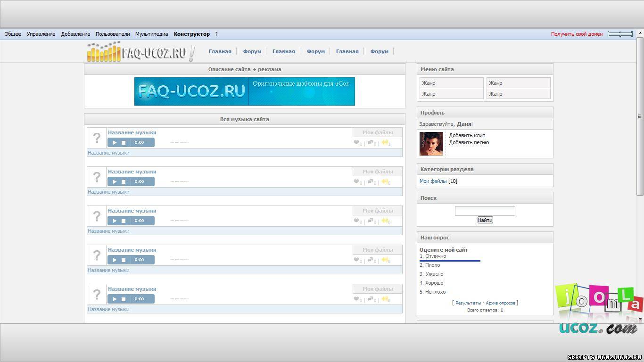Select the poll text '2. Плохо'
The width and height of the screenshot is (644, 362).
point(430,265)
